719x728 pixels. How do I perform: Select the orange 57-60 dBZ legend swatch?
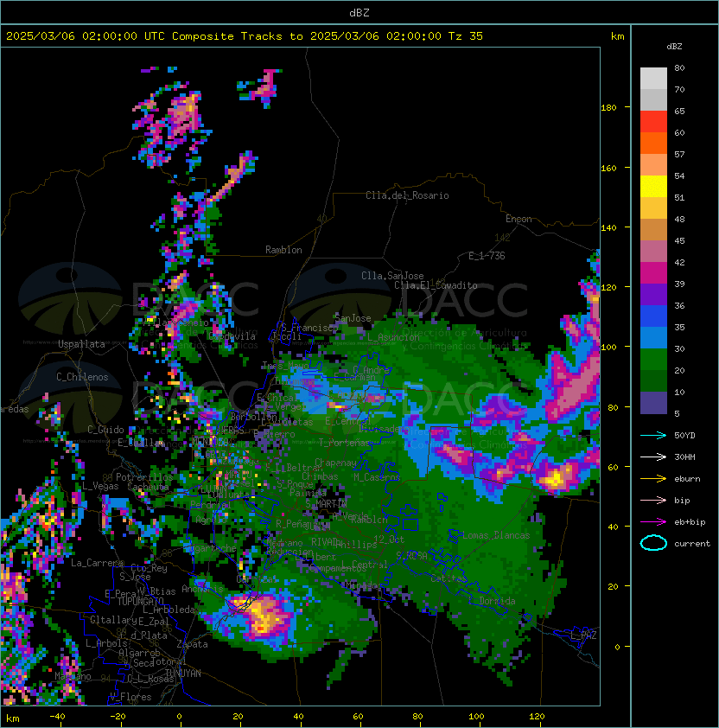click(x=653, y=144)
